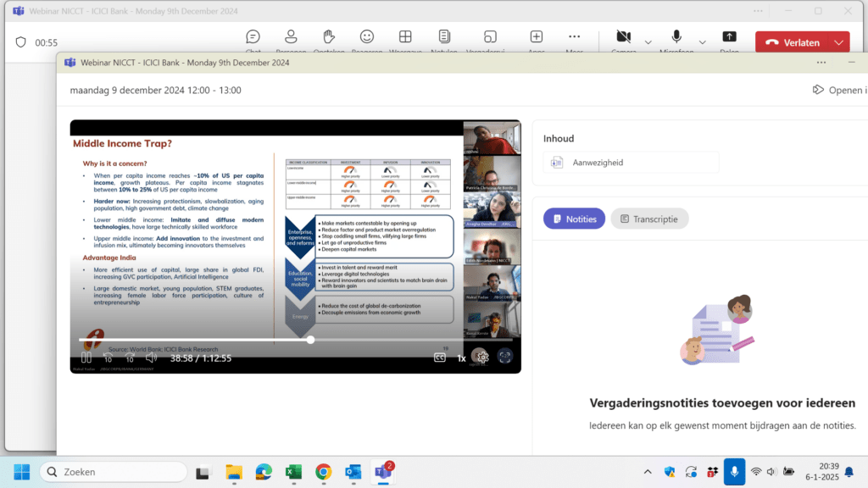
Task: Toggle closed captions in the recording
Action: (x=440, y=358)
